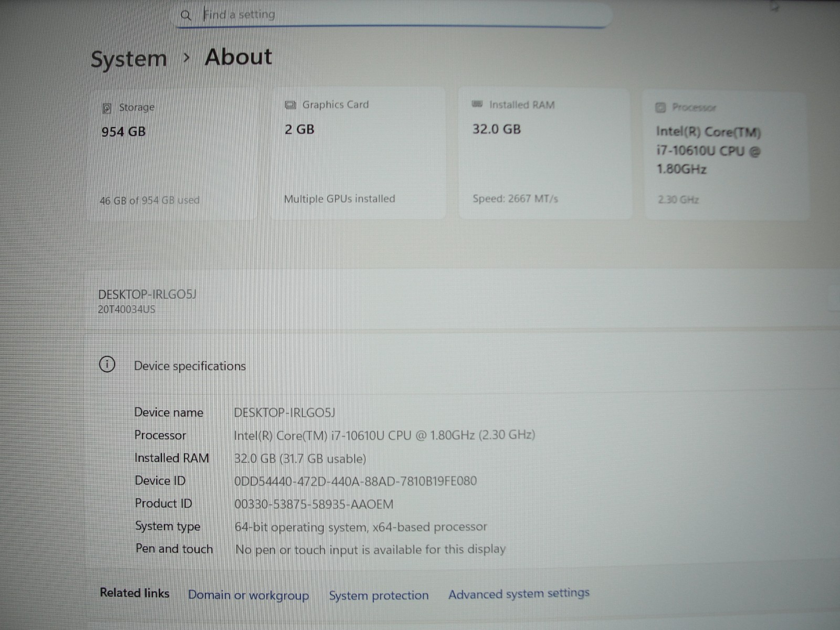Image resolution: width=840 pixels, height=630 pixels.
Task: Open Domain or workgroup link
Action: [248, 595]
